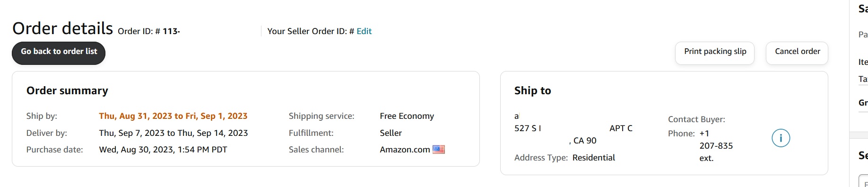
Task: Click the Residential address type value
Action: (593, 158)
